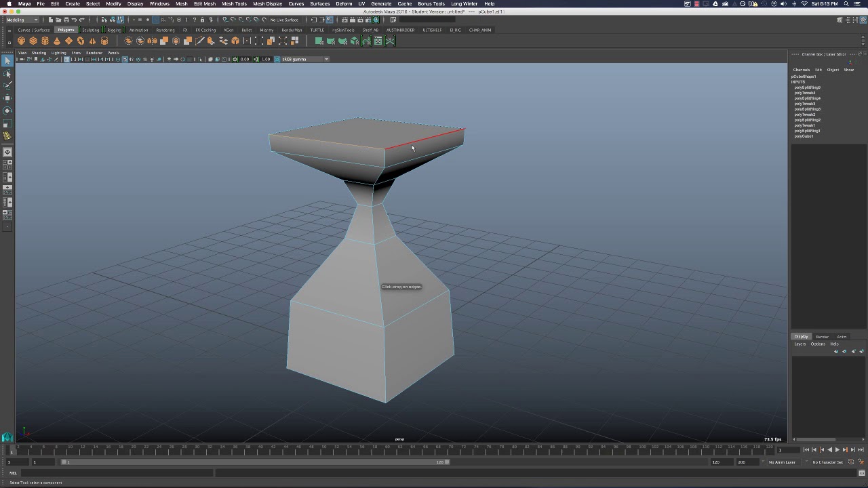Activate the Move tool in toolbox
This screenshot has width=868, height=488.
coord(7,98)
